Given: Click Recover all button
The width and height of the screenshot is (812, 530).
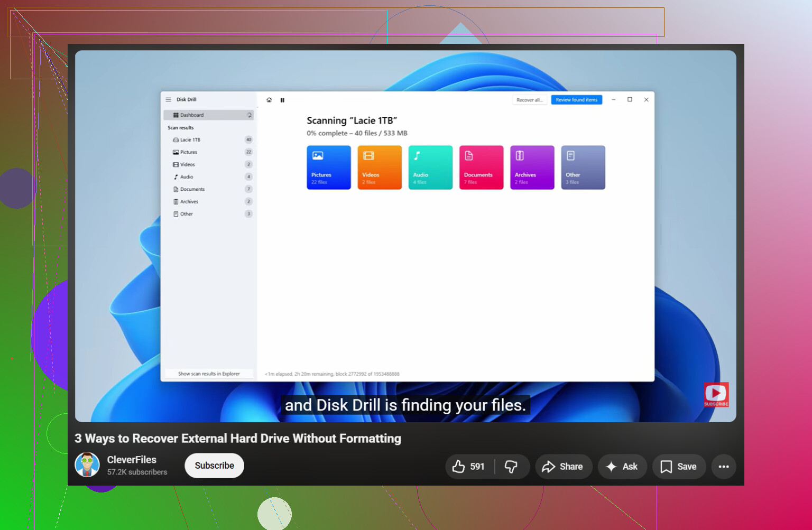Looking at the screenshot, I should (x=529, y=100).
